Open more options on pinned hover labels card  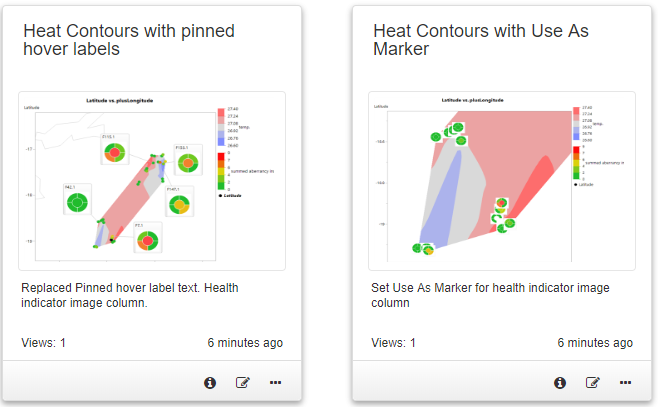coord(275,382)
